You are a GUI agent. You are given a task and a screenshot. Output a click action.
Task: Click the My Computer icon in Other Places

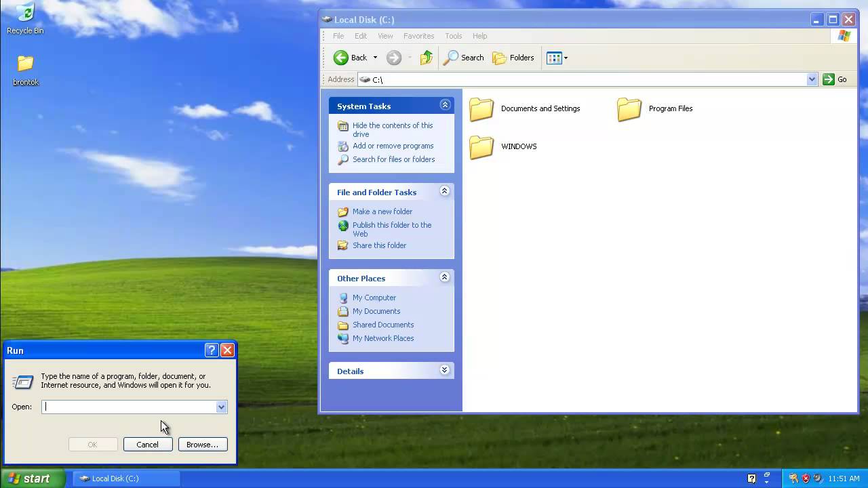(343, 298)
